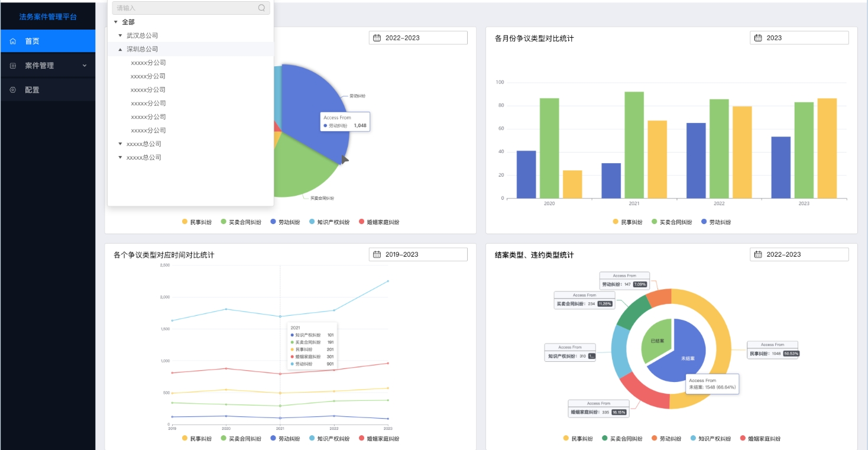The width and height of the screenshot is (868, 450).
Task: Click the light-blue 知识产权纠纷 outer ring segment
Action: click(620, 352)
